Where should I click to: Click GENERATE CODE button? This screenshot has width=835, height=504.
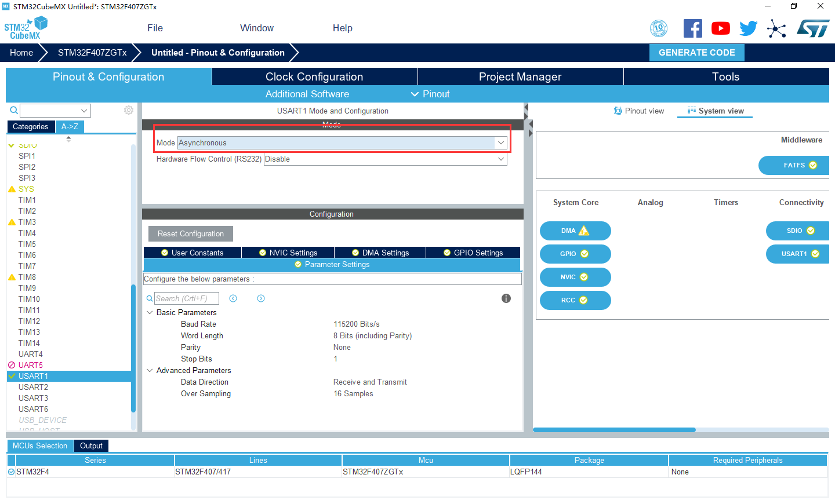pyautogui.click(x=697, y=52)
